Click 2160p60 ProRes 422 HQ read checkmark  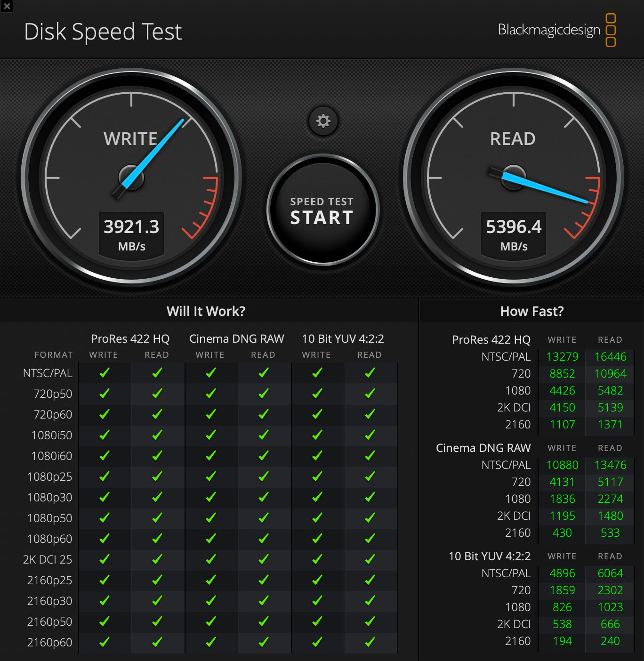[x=157, y=642]
